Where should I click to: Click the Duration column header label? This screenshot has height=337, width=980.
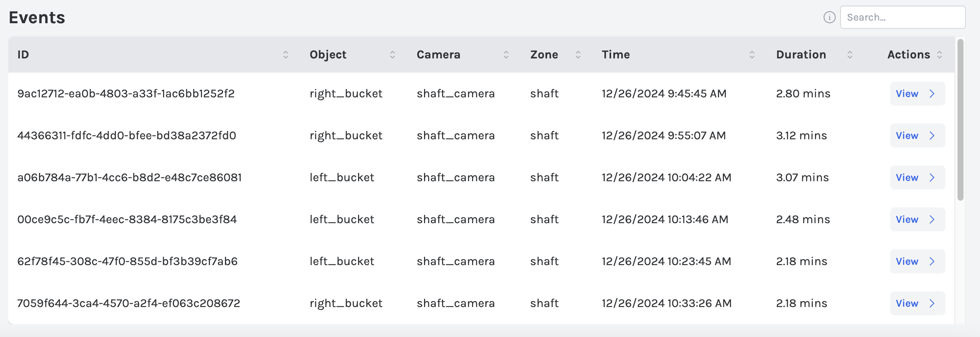[801, 55]
